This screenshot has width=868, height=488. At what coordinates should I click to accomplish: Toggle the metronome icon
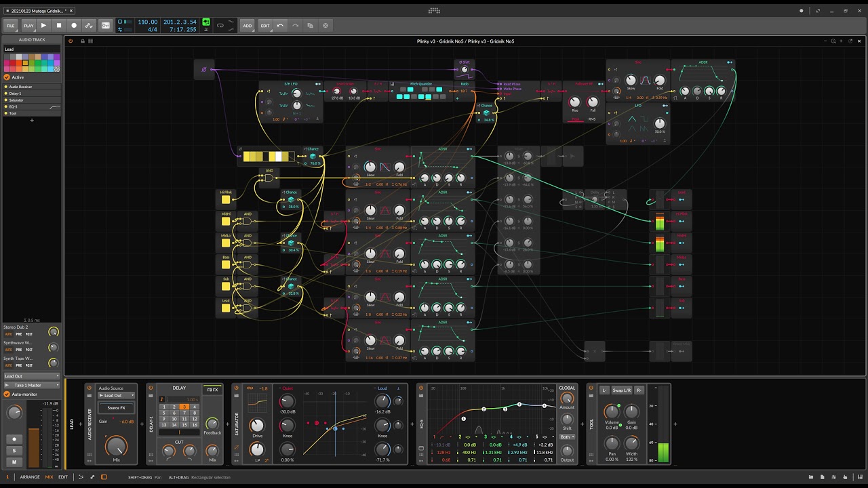pos(206,30)
